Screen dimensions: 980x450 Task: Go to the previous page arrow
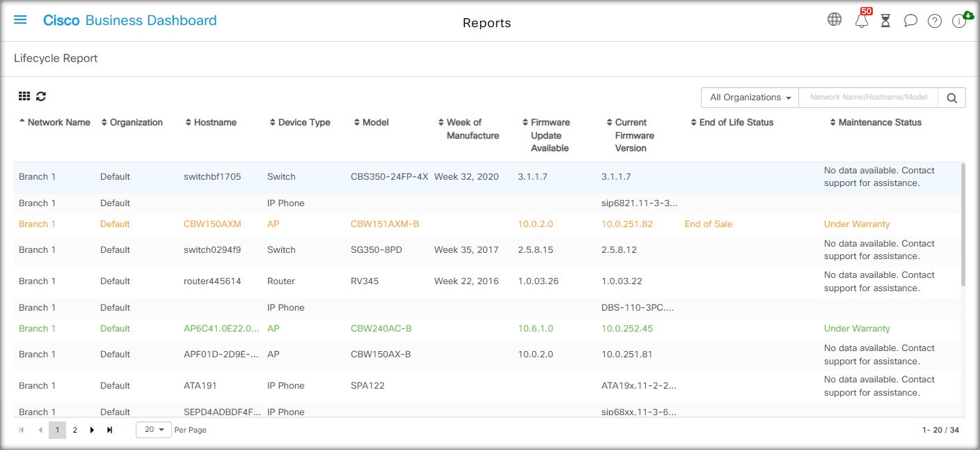coord(40,430)
